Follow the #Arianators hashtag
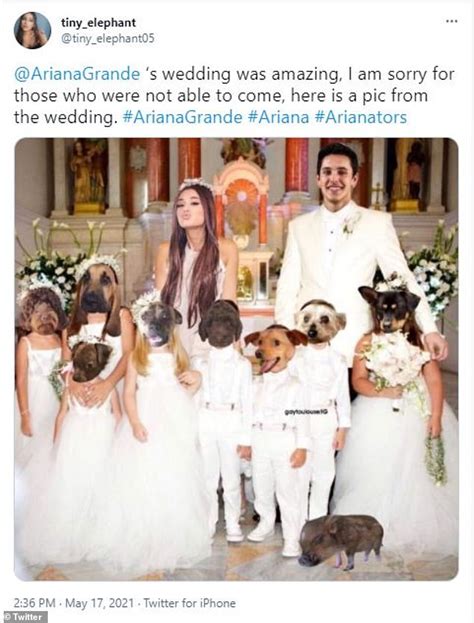The width and height of the screenshot is (474, 623). [x=361, y=117]
